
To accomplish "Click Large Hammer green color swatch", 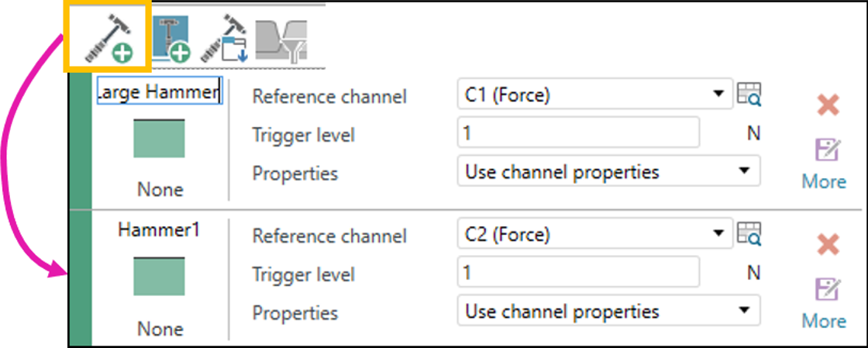I will 159,139.
